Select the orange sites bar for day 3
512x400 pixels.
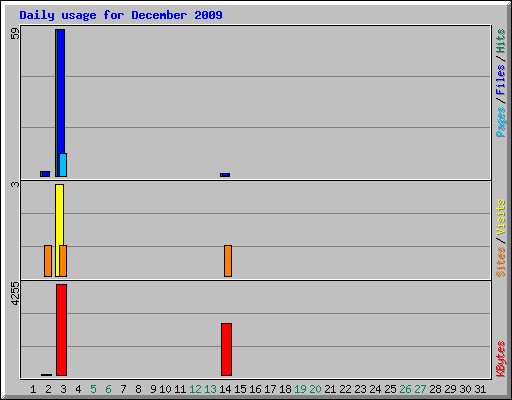click(x=63, y=261)
